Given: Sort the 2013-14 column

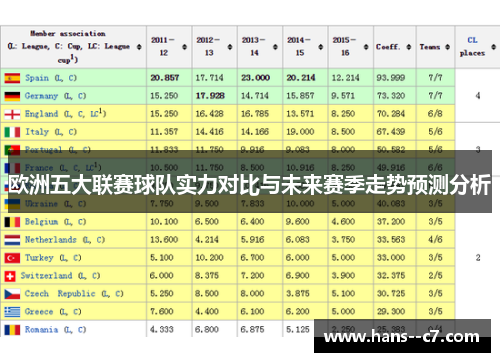Looking at the screenshot, I should pyautogui.click(x=275, y=47).
